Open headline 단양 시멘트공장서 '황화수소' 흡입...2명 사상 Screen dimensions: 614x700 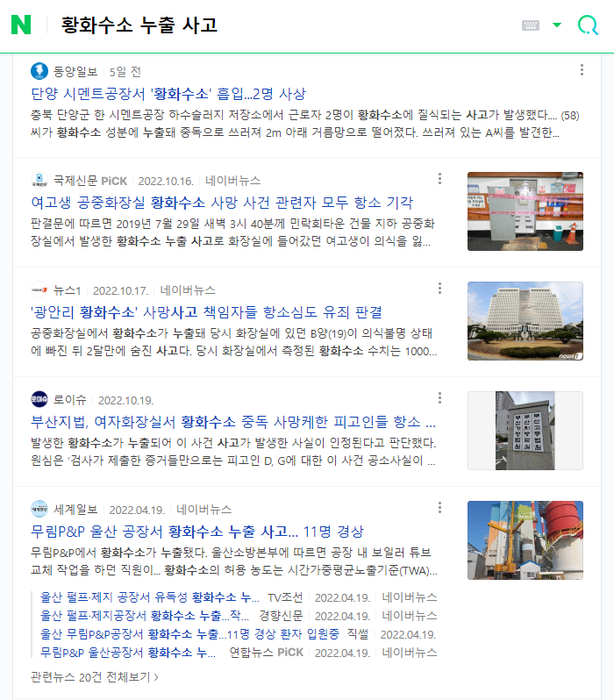coord(168,94)
